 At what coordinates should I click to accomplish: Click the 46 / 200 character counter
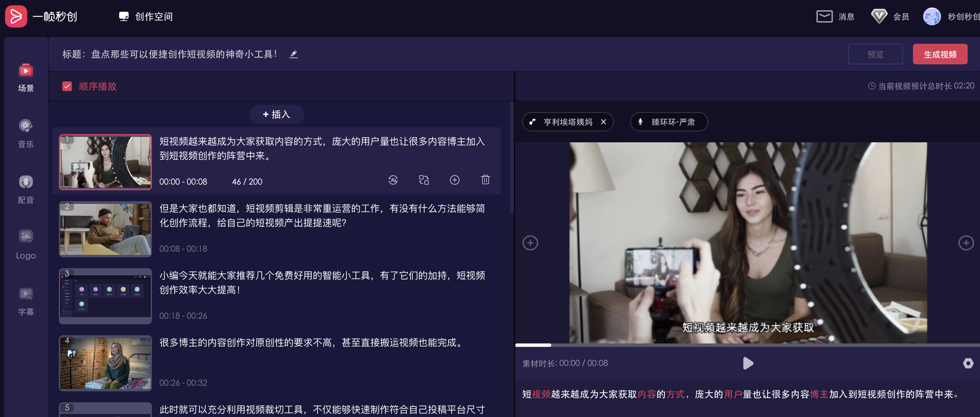coord(247,182)
